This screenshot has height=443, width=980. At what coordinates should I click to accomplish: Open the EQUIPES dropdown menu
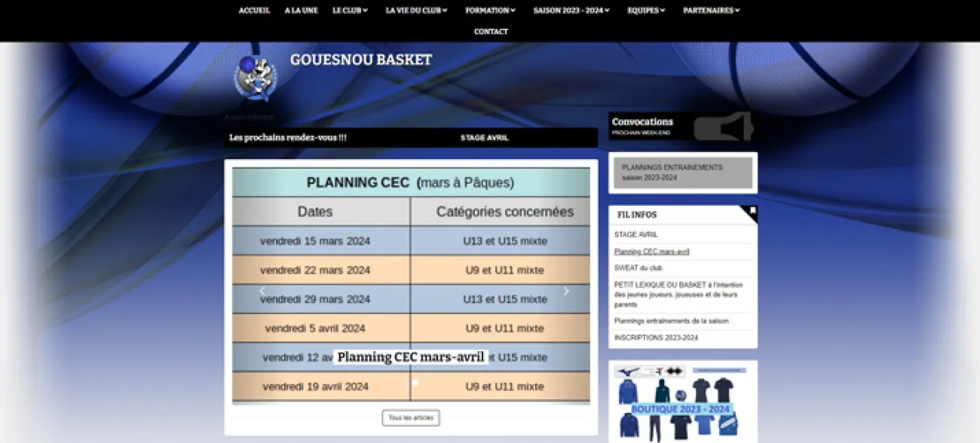click(646, 11)
